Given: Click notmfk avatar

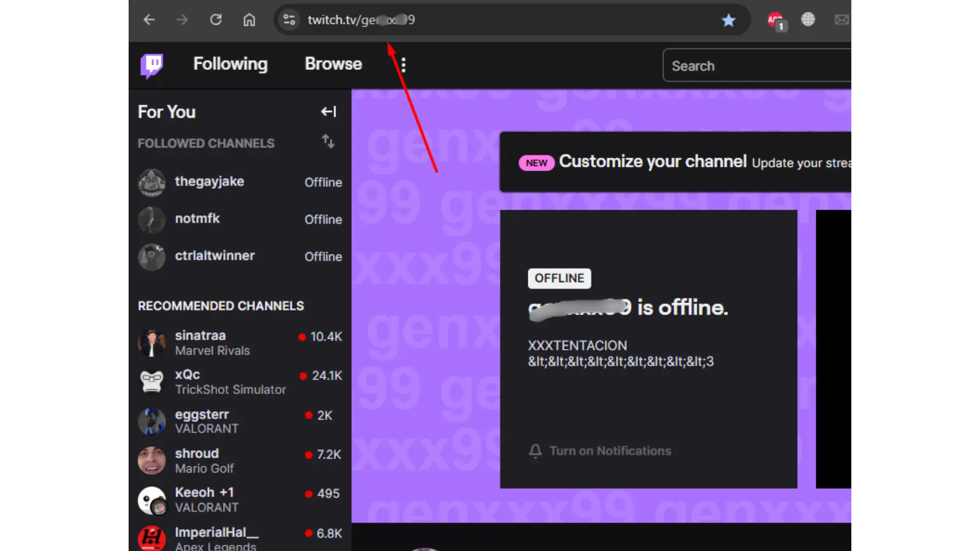Looking at the screenshot, I should [152, 220].
